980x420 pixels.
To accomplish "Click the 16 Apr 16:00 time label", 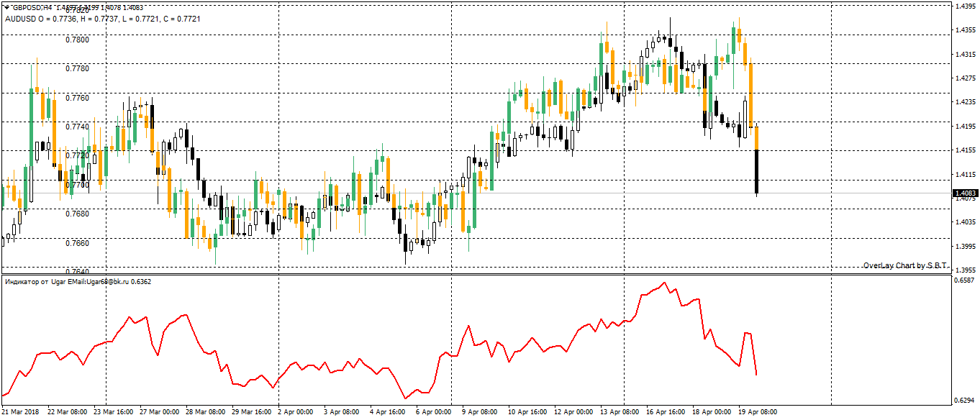I will pos(666,412).
